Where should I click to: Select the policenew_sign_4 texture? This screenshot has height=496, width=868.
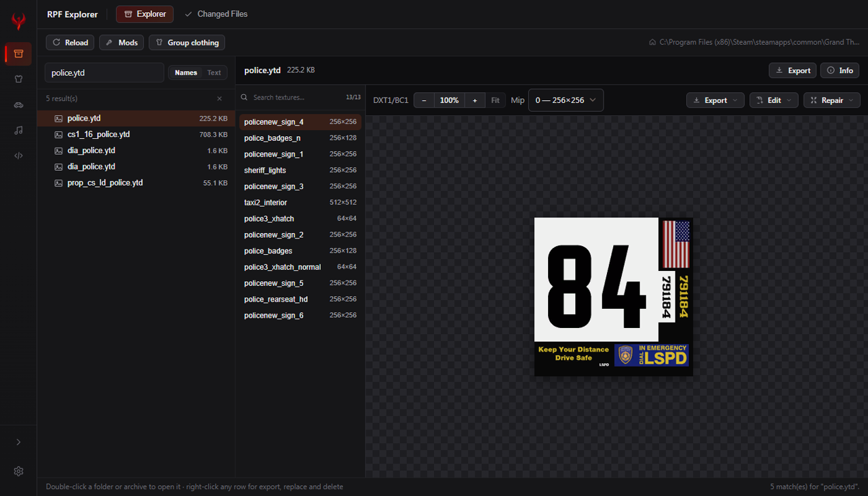(x=300, y=122)
